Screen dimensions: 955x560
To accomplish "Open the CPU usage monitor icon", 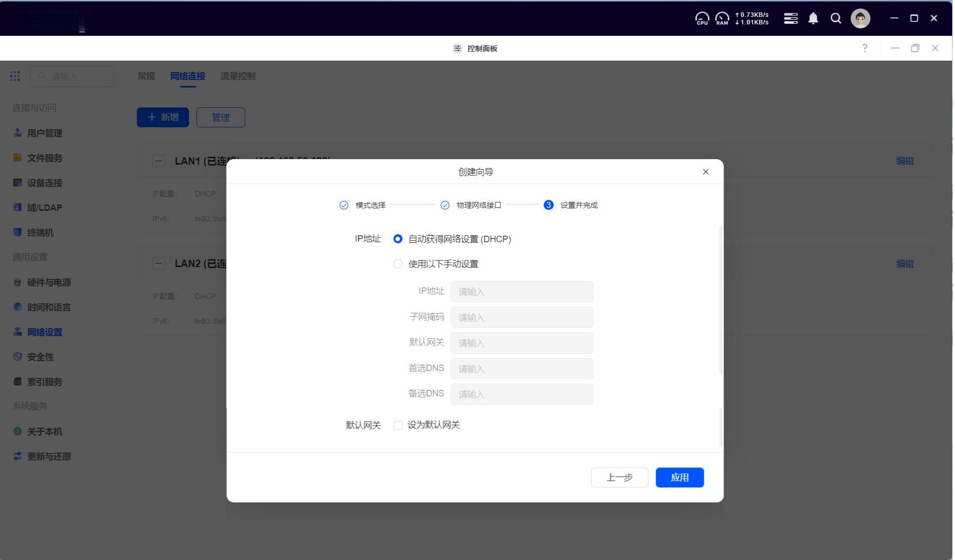I will tap(702, 18).
